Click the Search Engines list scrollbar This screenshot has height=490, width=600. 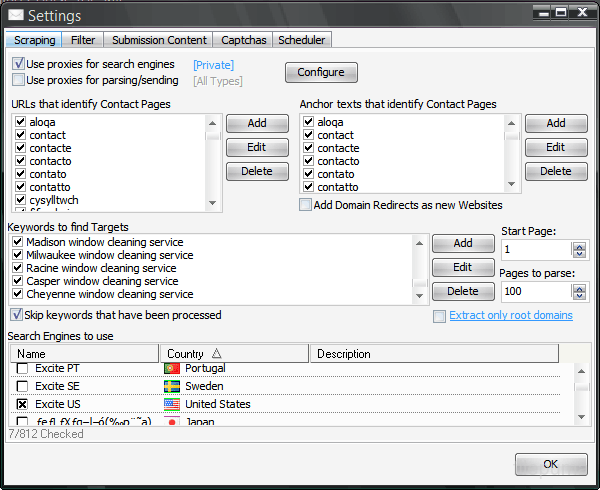[x=580, y=395]
